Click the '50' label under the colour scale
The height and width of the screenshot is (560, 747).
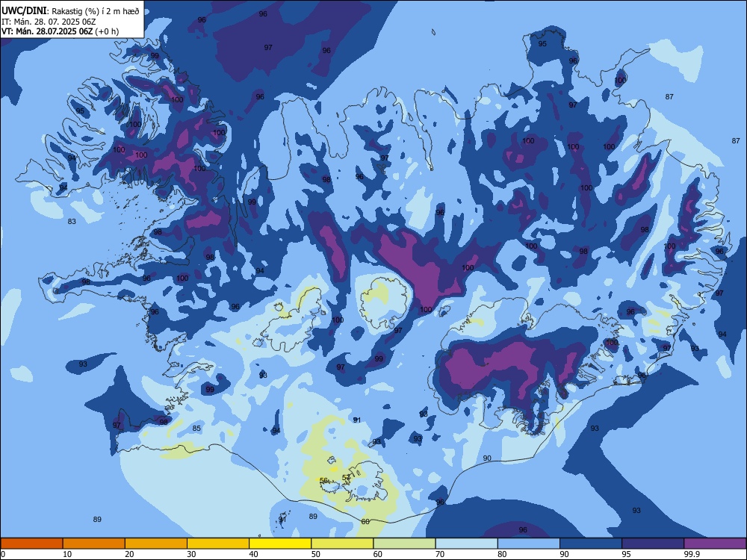(316, 554)
